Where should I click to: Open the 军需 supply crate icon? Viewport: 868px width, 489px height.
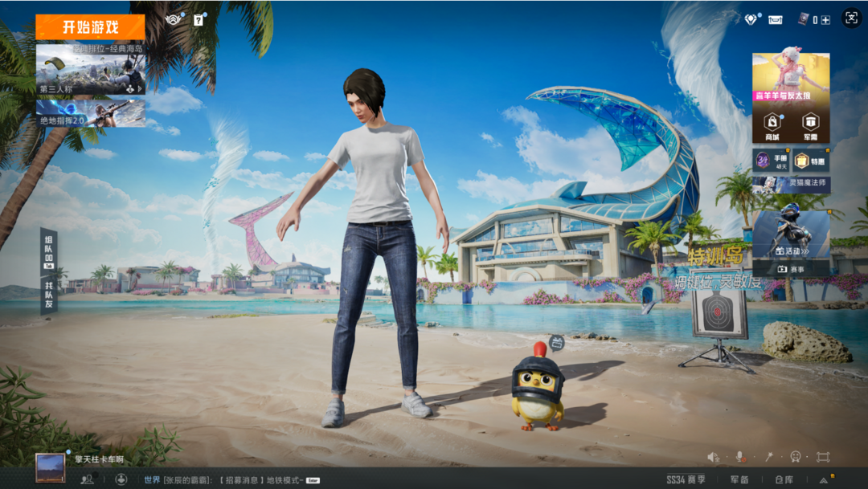coord(810,127)
